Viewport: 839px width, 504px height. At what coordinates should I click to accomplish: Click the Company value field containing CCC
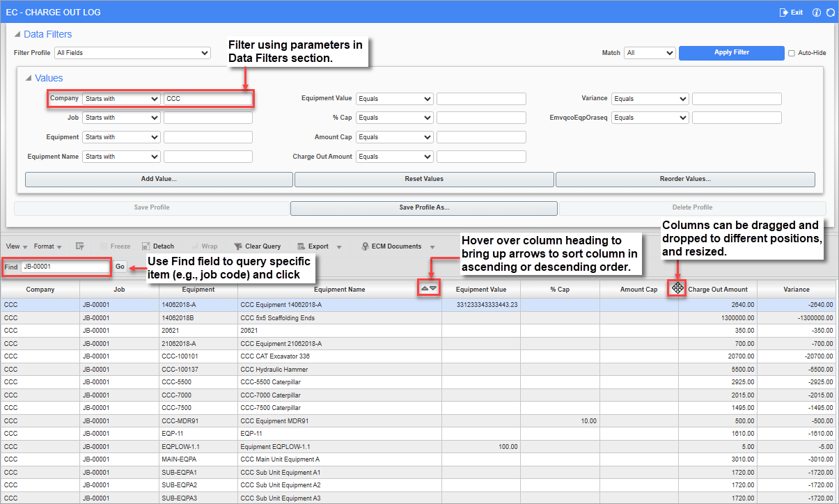click(208, 99)
